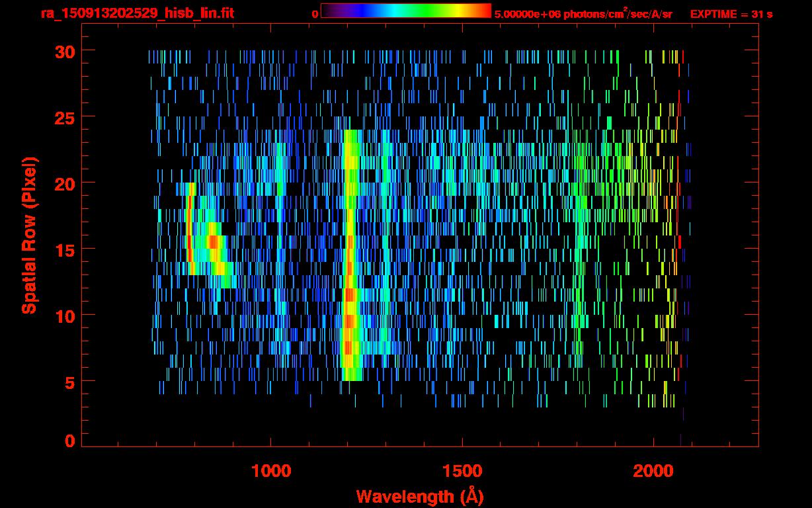Click the 25 spatial row tick label

click(x=64, y=117)
